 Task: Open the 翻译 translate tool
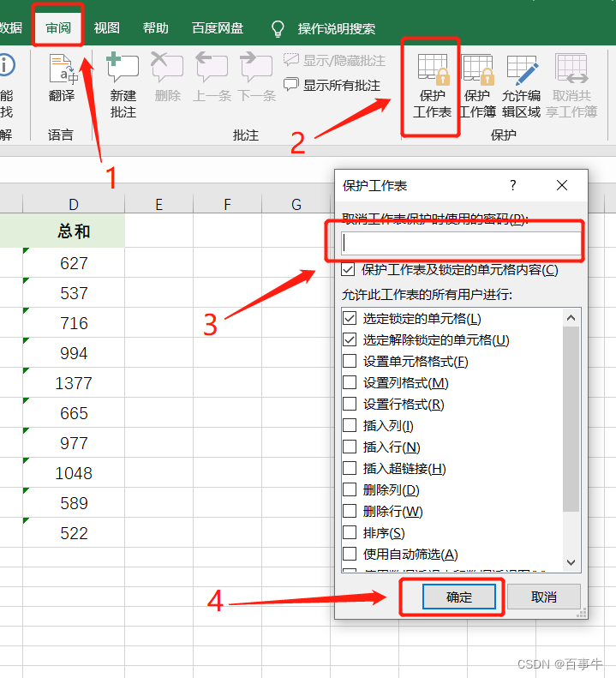(x=62, y=79)
